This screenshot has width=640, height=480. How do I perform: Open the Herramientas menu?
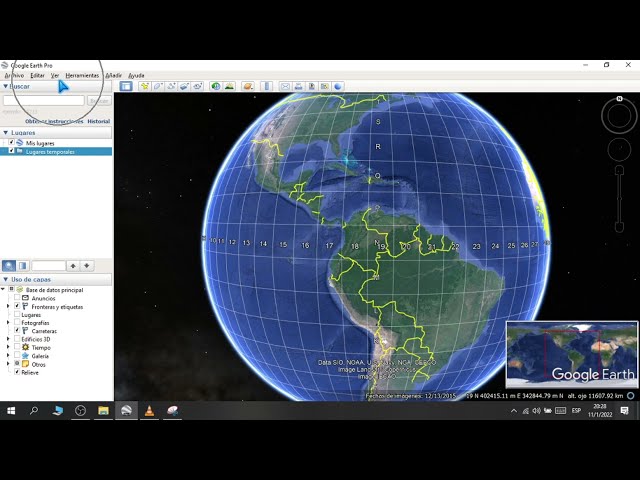click(x=82, y=76)
